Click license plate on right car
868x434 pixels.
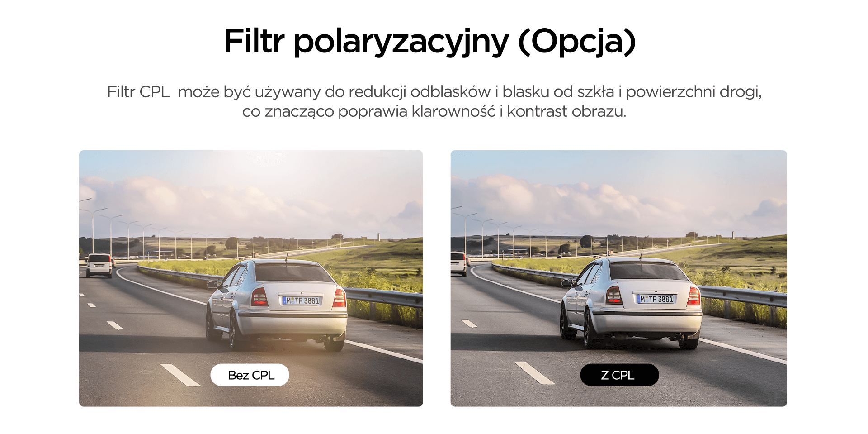(x=656, y=299)
